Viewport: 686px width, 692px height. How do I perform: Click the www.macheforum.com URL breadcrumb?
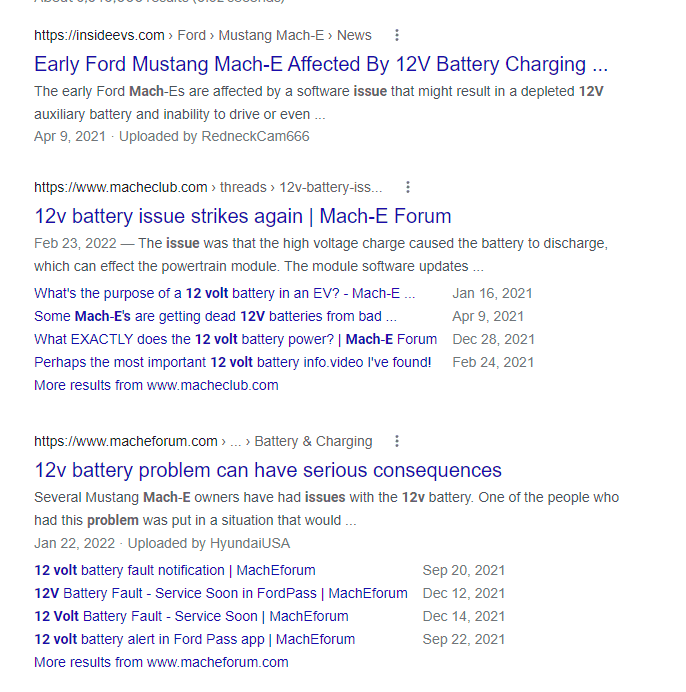click(203, 441)
